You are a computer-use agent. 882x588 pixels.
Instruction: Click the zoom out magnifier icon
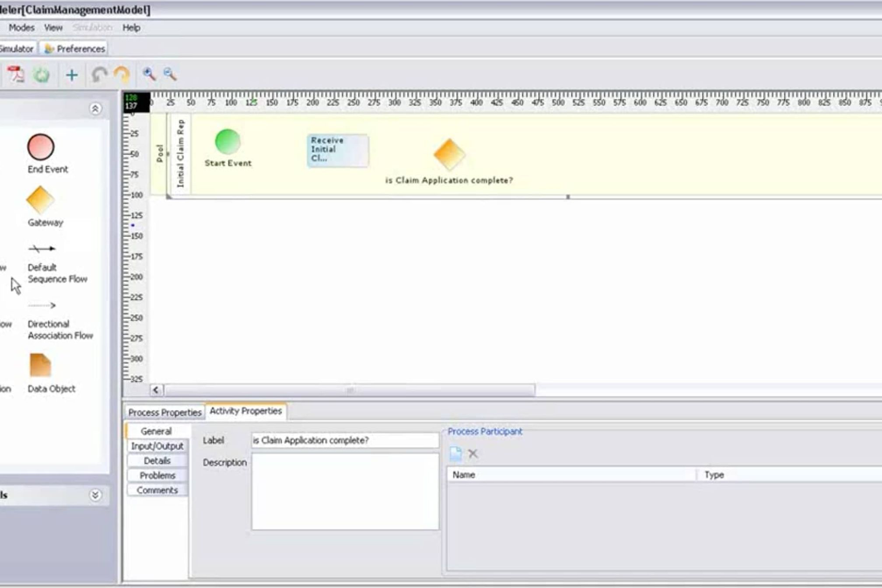coord(170,74)
